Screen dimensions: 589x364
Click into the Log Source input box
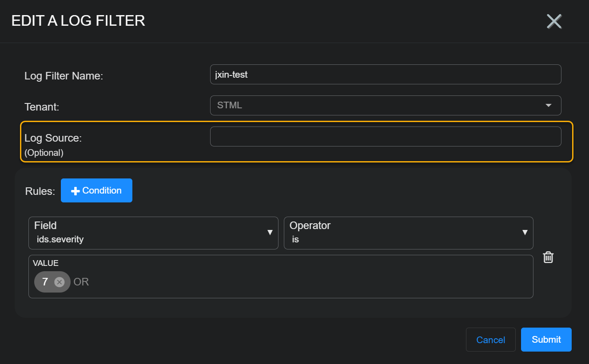click(385, 136)
